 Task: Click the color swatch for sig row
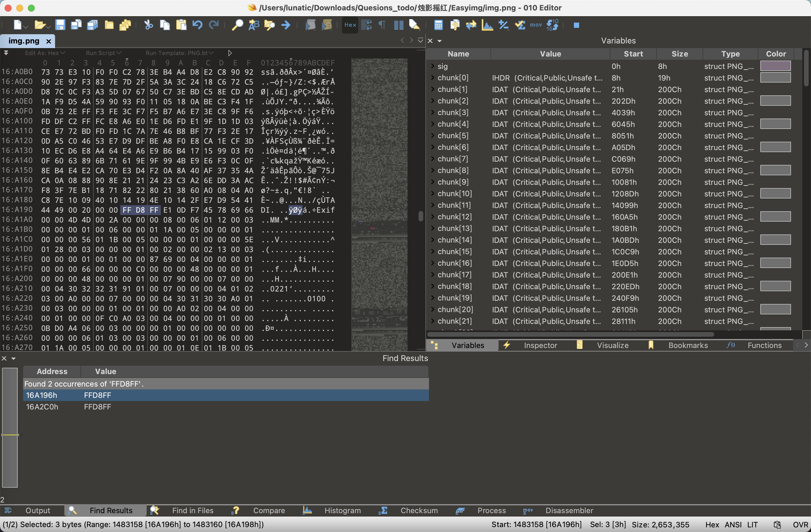775,66
